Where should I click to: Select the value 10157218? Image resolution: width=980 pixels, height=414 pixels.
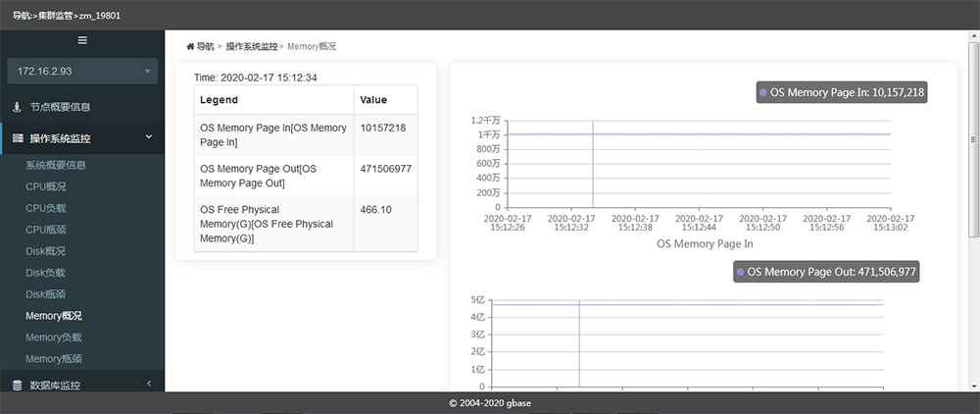click(x=383, y=128)
